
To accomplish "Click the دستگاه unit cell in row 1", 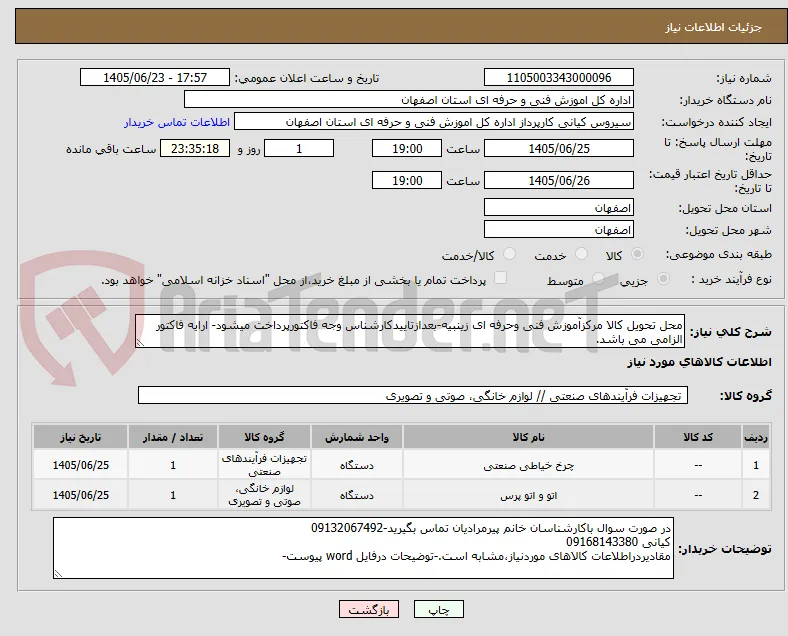I will coord(357,466).
